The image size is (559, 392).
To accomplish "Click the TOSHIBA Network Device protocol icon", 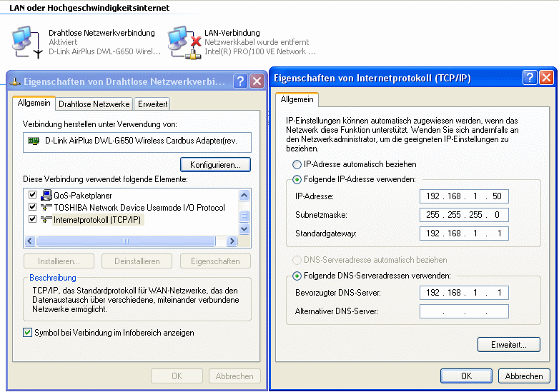I will pyautogui.click(x=46, y=208).
